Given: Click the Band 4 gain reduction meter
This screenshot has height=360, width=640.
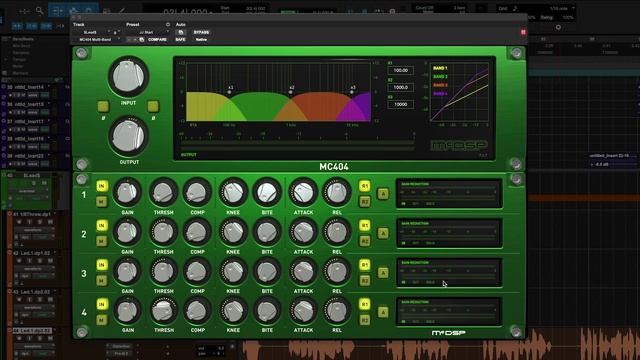Looking at the screenshot, I should pyautogui.click(x=449, y=312).
